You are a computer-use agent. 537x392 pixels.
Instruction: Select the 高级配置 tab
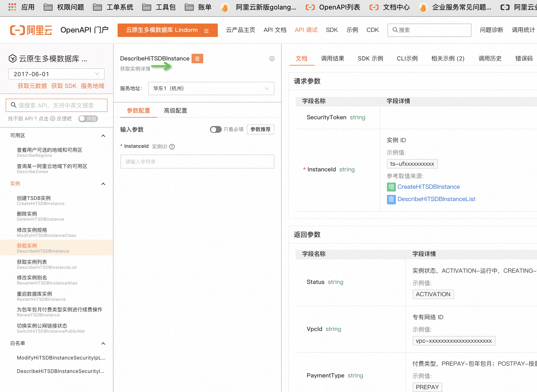[x=176, y=111]
